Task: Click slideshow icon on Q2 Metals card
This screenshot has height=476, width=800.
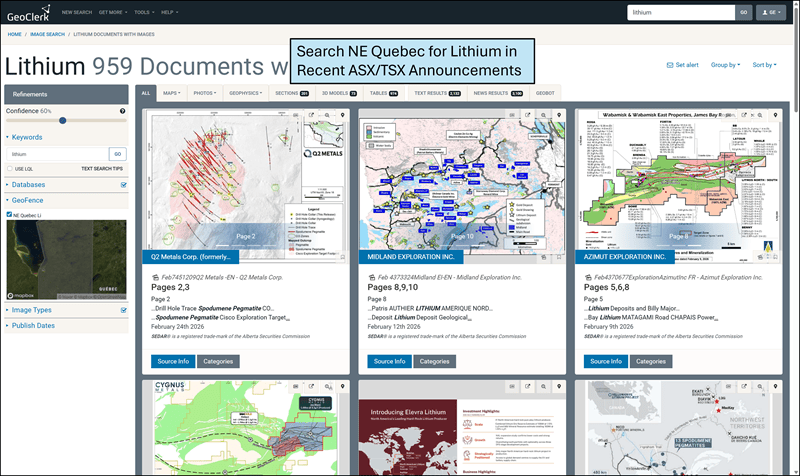Action: coord(295,115)
